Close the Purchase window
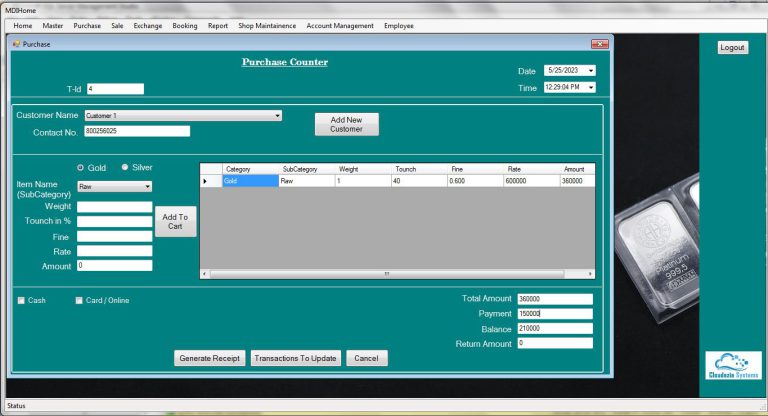Screen dimensions: 768x416 pos(600,44)
